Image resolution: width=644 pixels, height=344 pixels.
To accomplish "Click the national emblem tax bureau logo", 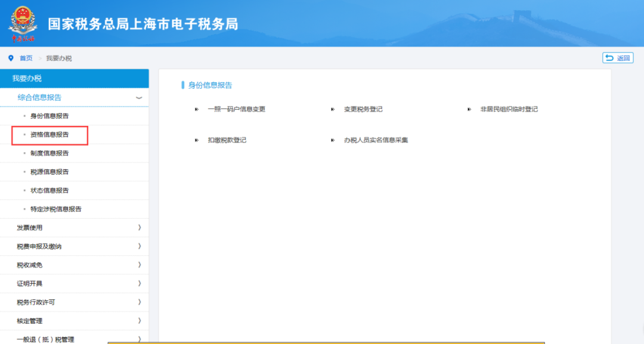I will 24,23.
